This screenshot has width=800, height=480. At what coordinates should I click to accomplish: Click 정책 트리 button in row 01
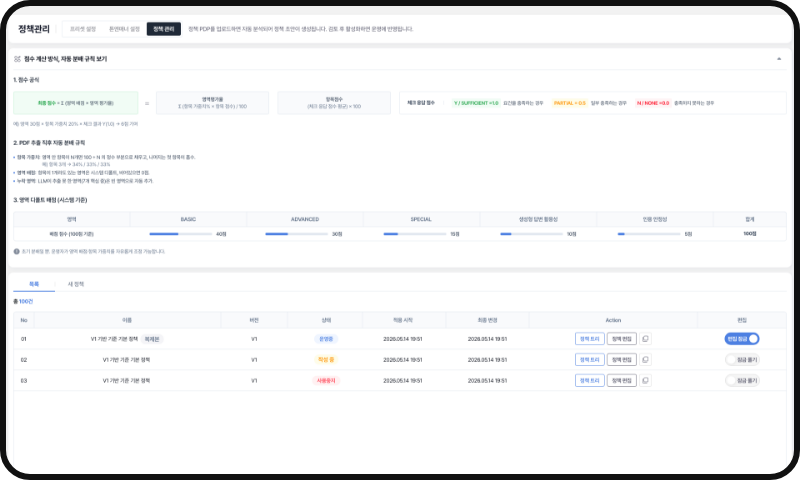click(x=590, y=339)
